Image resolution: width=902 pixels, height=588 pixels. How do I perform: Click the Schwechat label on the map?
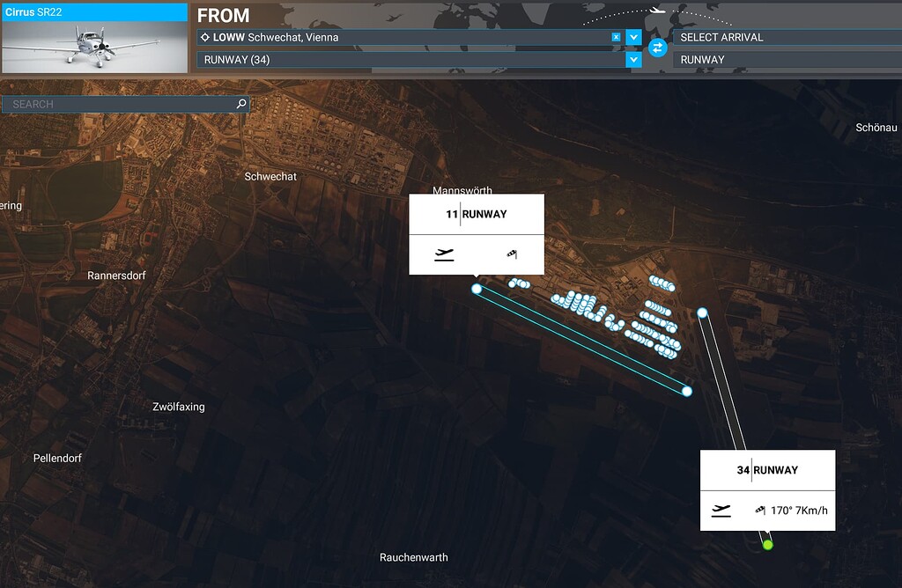click(x=270, y=176)
